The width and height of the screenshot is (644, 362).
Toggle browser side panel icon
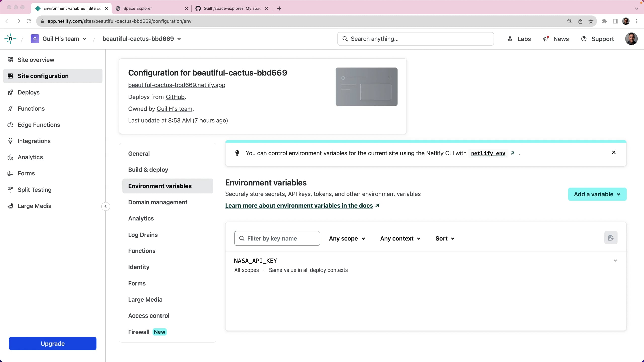tap(615, 21)
